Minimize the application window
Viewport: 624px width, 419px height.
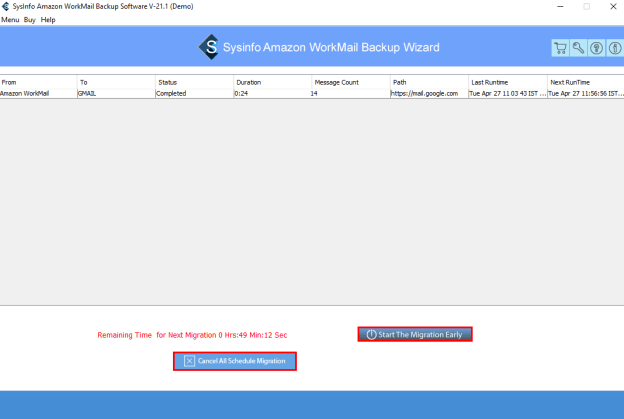(x=560, y=6)
